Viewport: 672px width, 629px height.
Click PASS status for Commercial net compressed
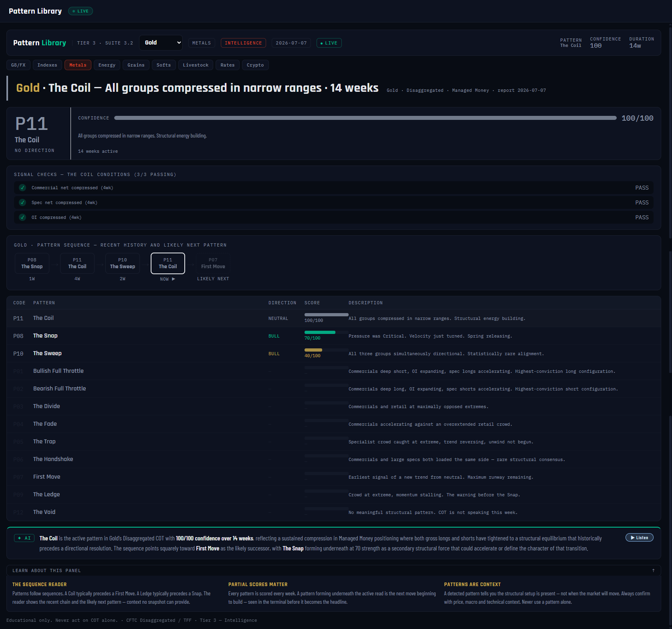(x=642, y=188)
